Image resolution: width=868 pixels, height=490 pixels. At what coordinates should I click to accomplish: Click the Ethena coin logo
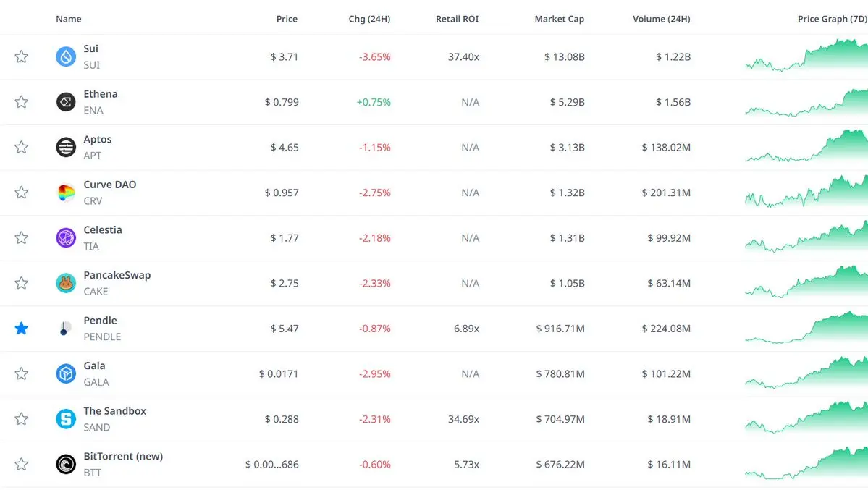pos(66,102)
